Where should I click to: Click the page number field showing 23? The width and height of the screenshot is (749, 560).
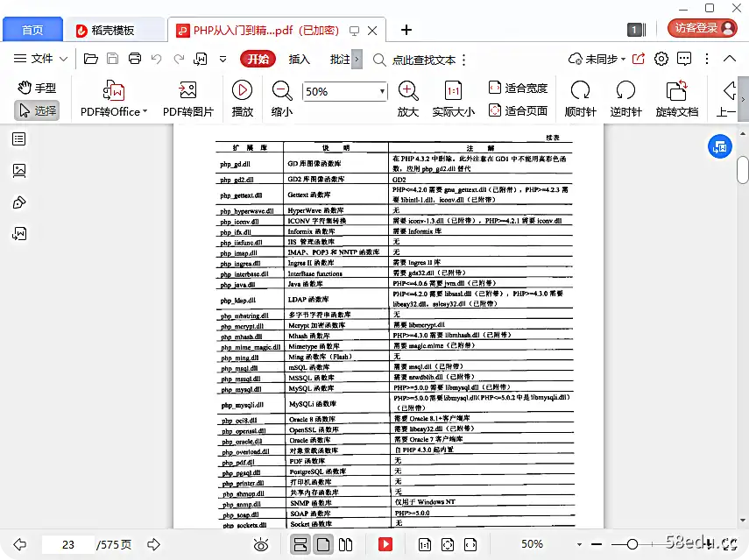[x=68, y=545]
